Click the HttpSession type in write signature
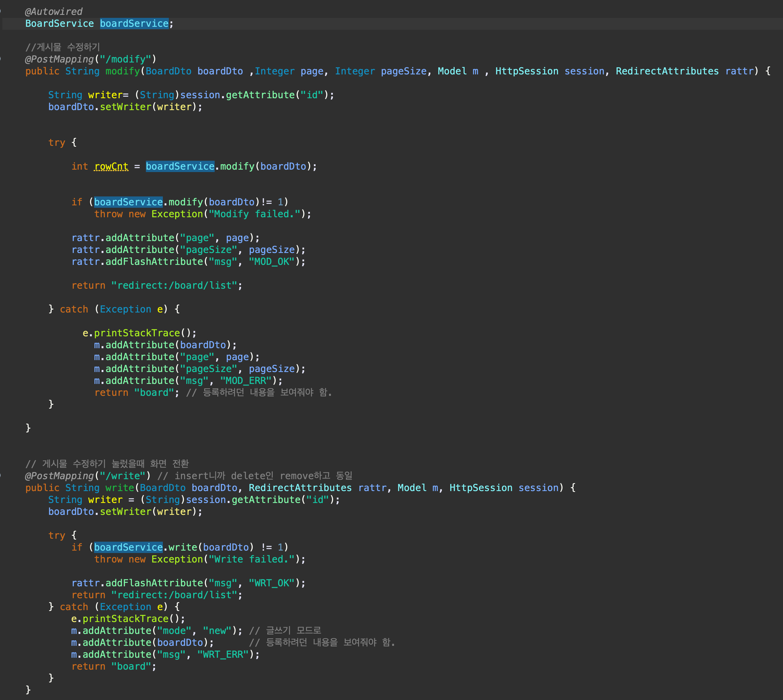783x700 pixels. pos(481,488)
